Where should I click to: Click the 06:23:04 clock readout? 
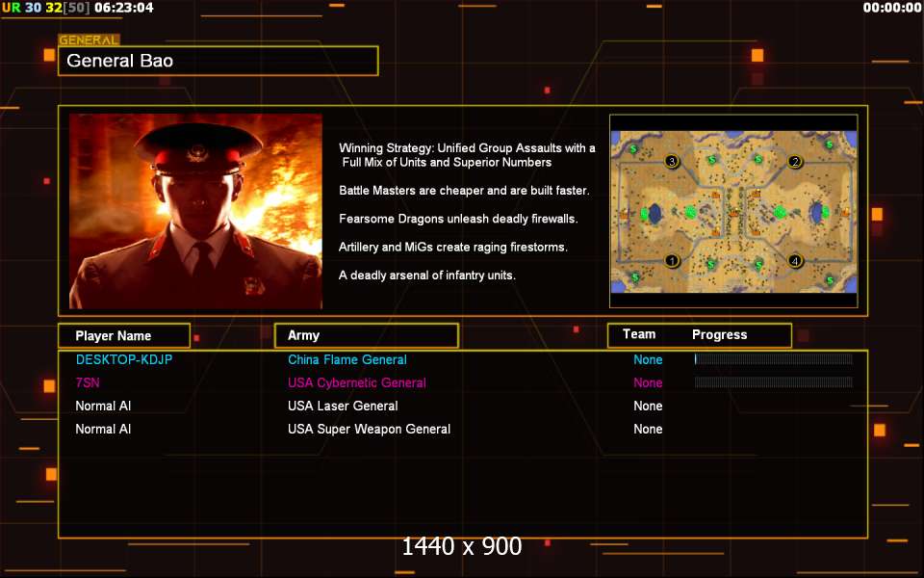click(124, 8)
